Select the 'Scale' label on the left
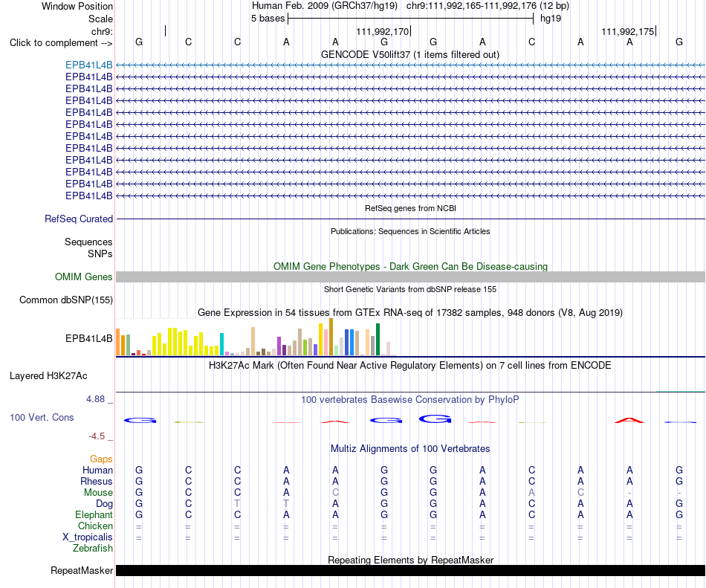The height and width of the screenshot is (588, 706). click(x=100, y=19)
